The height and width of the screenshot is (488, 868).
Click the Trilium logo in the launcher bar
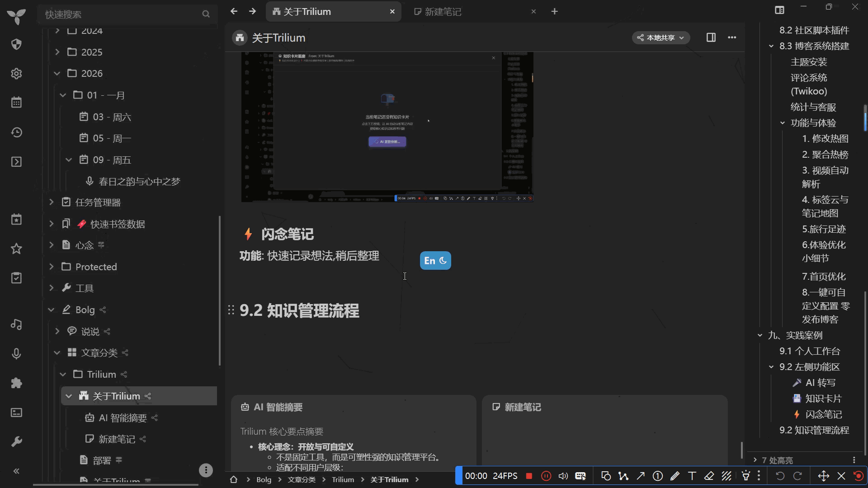click(16, 16)
